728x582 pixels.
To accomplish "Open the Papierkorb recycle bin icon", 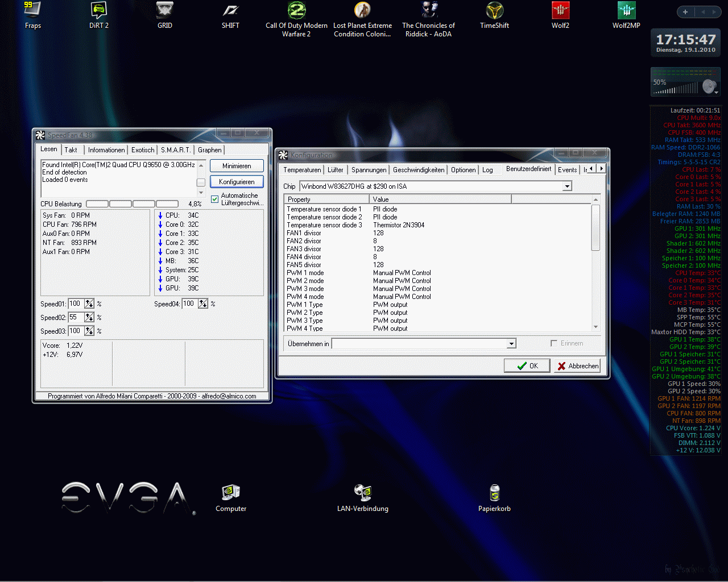I will point(494,498).
